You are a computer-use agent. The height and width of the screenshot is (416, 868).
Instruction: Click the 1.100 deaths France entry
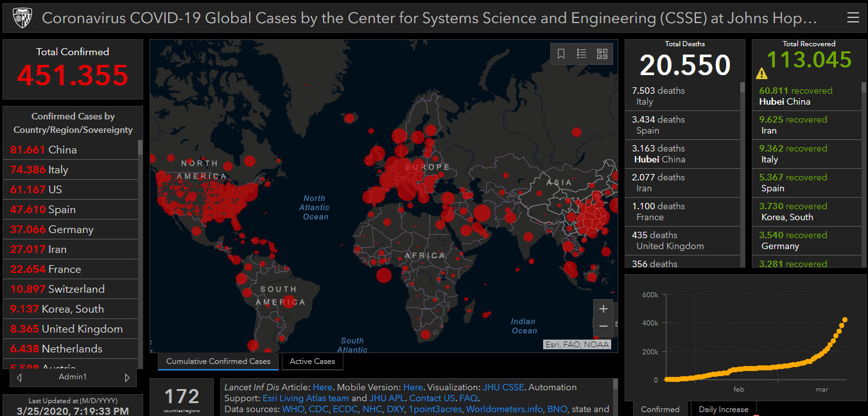click(682, 212)
